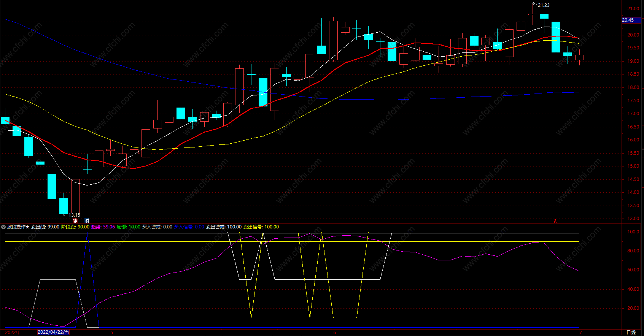Click the 18.00 price axis label

pyautogui.click(x=633, y=87)
